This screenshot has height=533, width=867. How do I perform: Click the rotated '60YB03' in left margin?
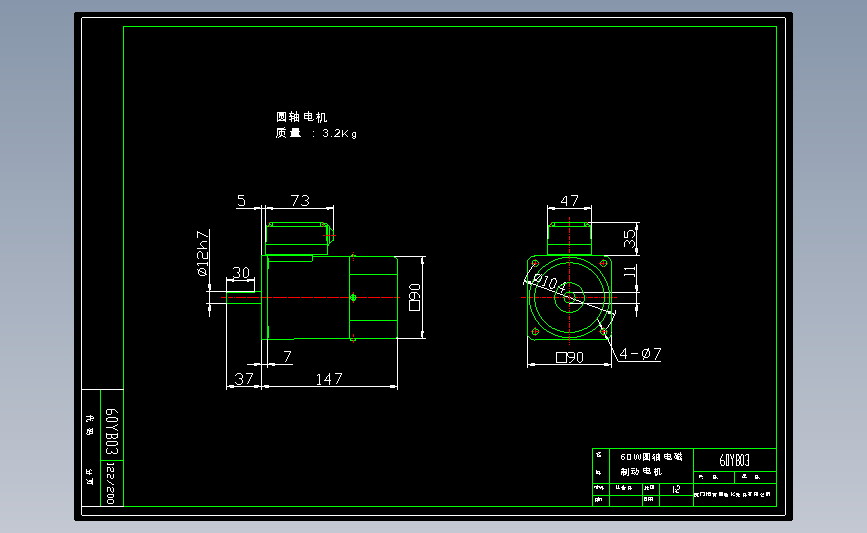tap(112, 431)
